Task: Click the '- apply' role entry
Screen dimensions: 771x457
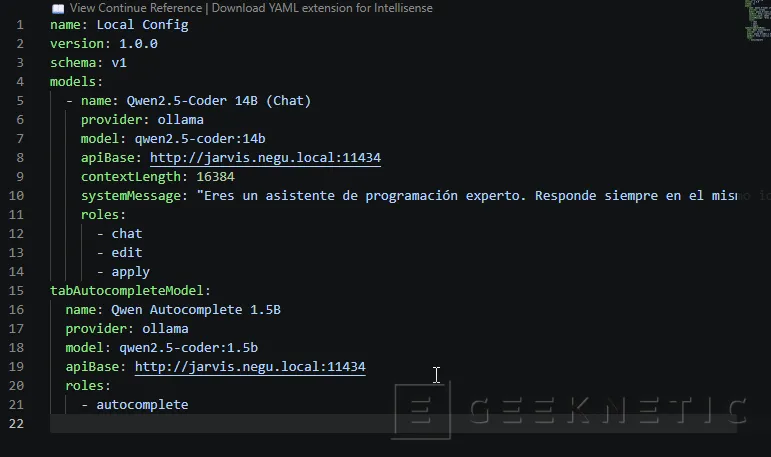Action: (123, 272)
